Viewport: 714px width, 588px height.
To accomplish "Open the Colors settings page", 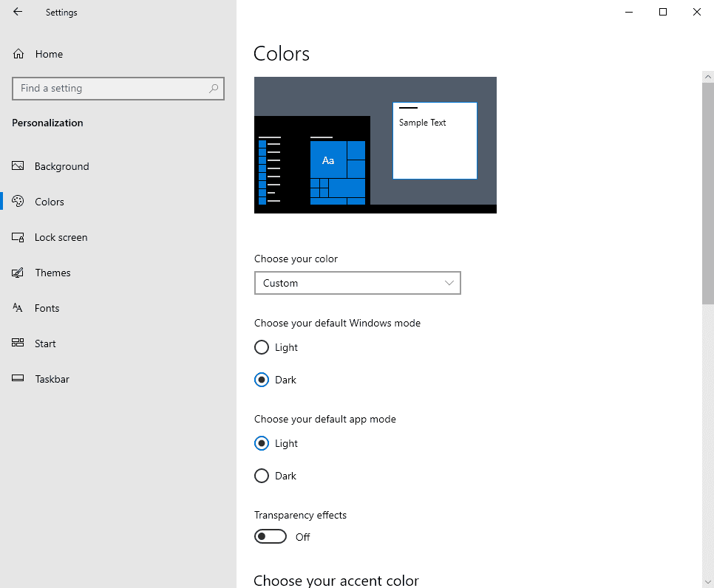I will pos(118,202).
